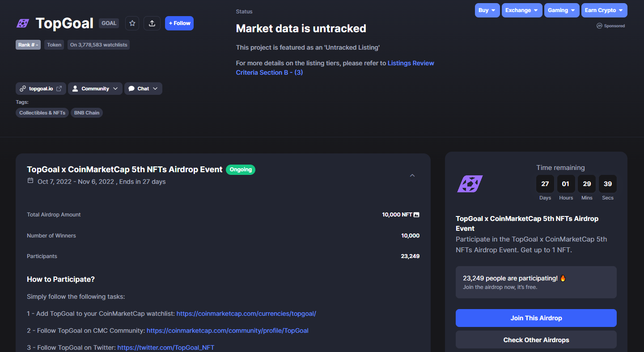Click the Ongoing status badge
644x352 pixels.
(241, 170)
